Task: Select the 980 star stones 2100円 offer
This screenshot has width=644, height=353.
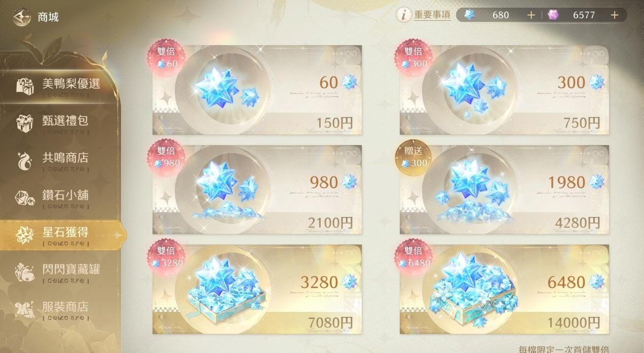Action: (257, 190)
